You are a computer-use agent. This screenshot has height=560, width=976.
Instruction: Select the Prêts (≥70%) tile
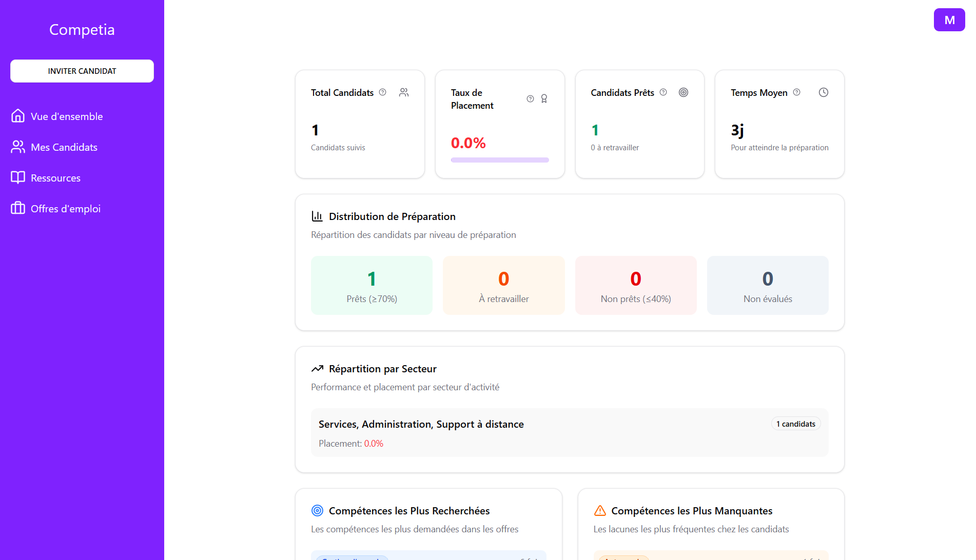coord(372,285)
